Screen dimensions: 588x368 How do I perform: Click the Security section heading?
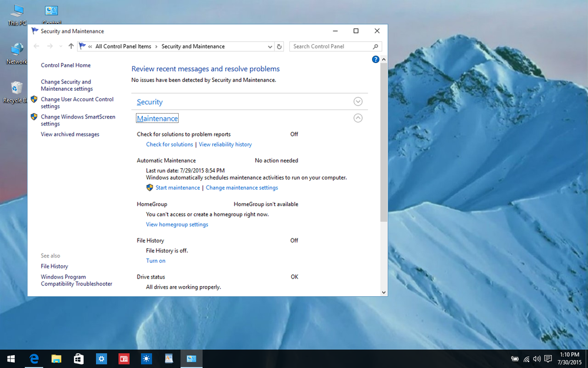click(149, 102)
